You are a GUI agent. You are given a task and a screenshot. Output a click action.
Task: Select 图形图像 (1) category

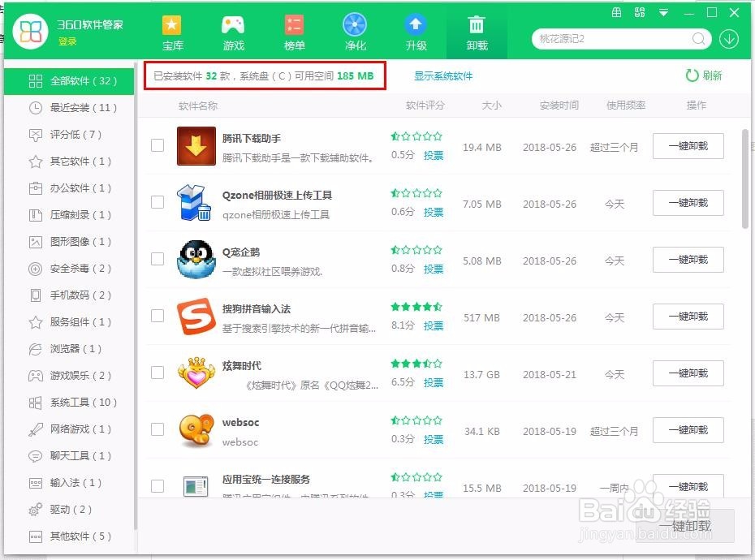point(69,242)
